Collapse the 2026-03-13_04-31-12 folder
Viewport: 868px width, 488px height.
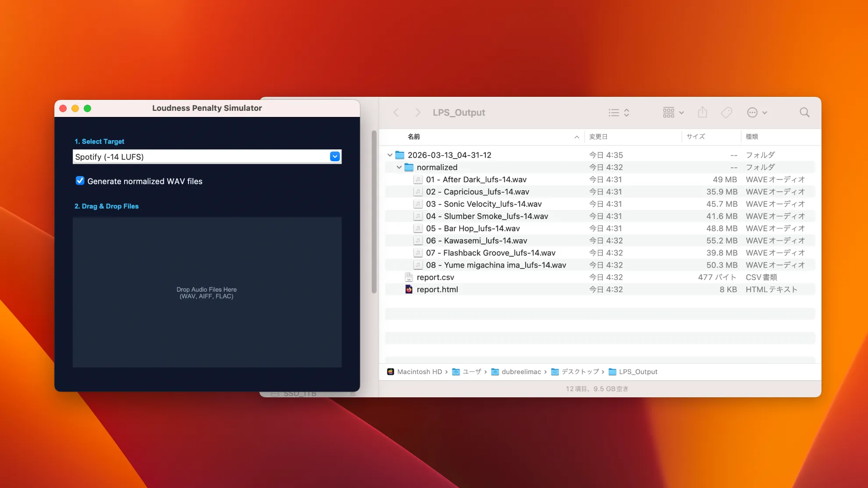coord(389,155)
